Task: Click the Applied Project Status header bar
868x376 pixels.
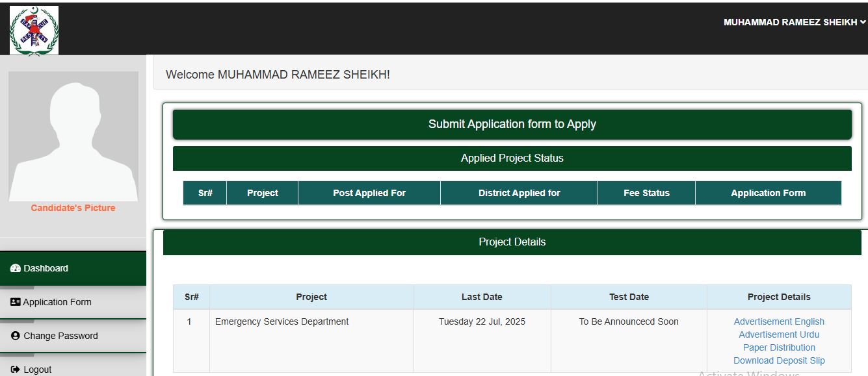Action: point(512,158)
